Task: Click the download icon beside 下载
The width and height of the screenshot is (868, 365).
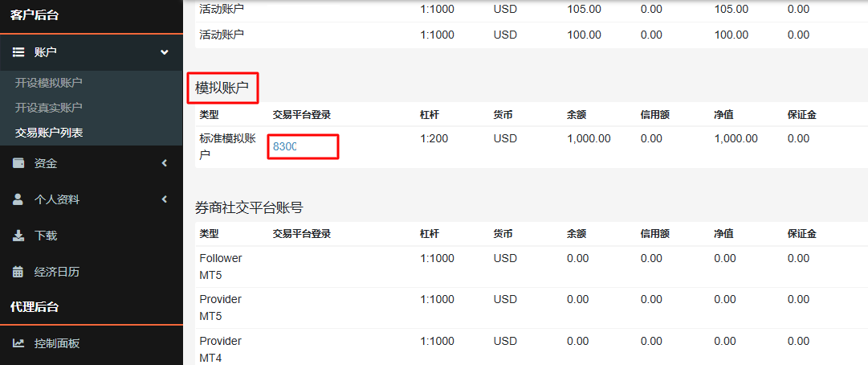Action: click(x=18, y=236)
